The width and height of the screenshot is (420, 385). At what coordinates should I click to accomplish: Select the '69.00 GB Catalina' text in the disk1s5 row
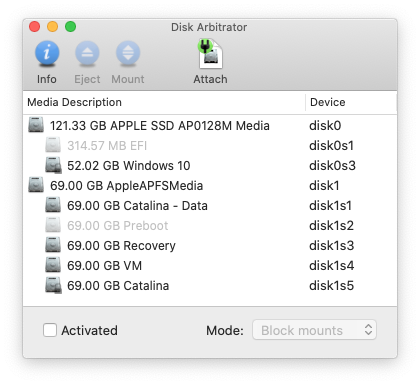point(118,286)
